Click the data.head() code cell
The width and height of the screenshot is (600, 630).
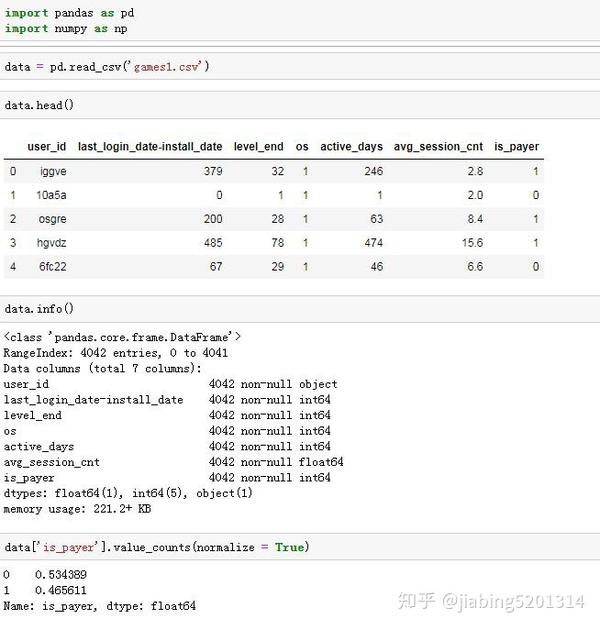point(300,105)
